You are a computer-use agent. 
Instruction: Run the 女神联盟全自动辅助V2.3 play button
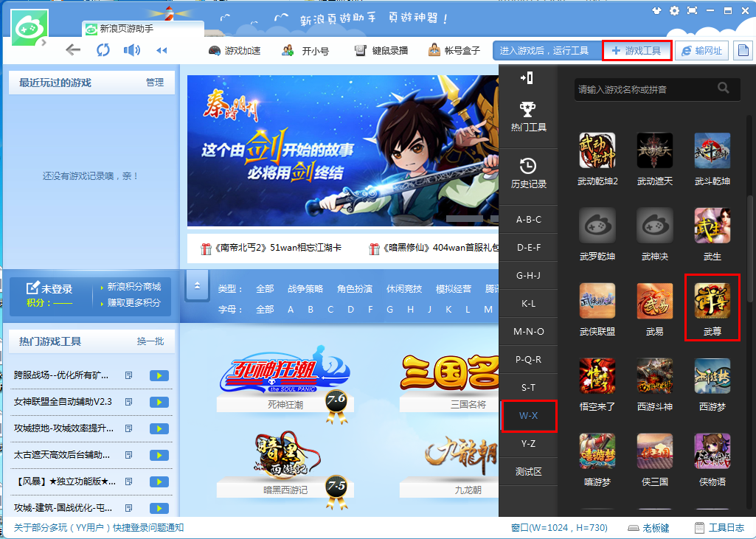point(159,402)
